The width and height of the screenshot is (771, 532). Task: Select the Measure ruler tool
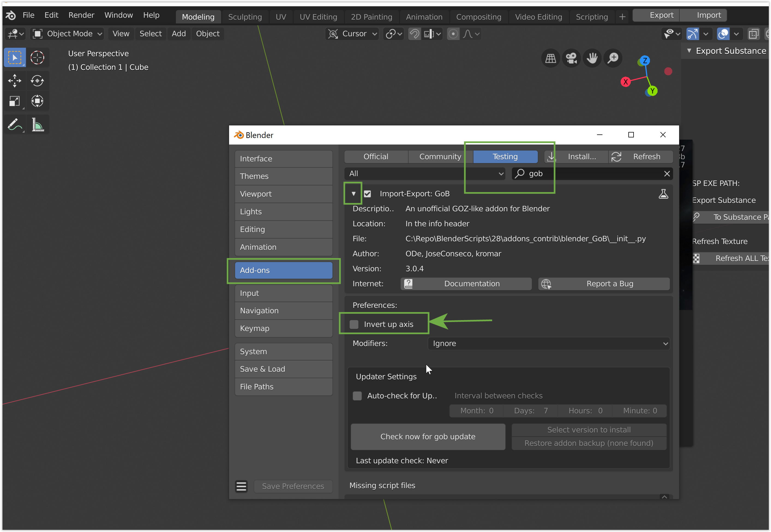pos(37,125)
